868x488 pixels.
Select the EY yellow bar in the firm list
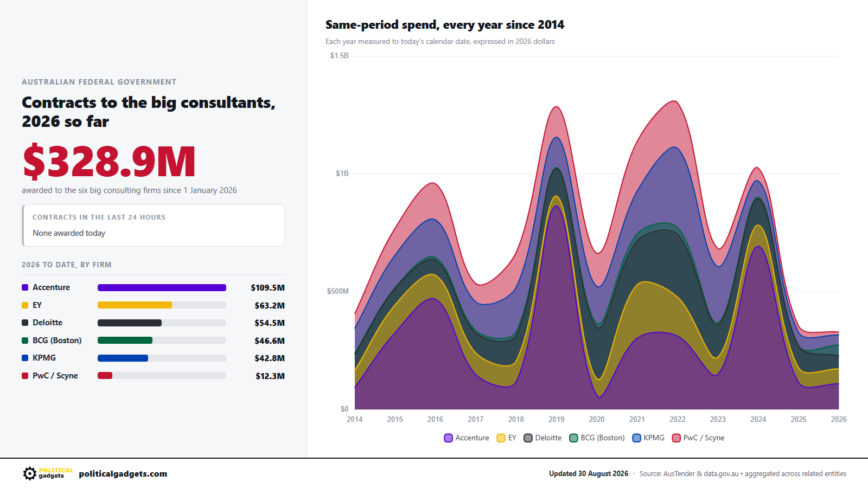[x=135, y=305]
